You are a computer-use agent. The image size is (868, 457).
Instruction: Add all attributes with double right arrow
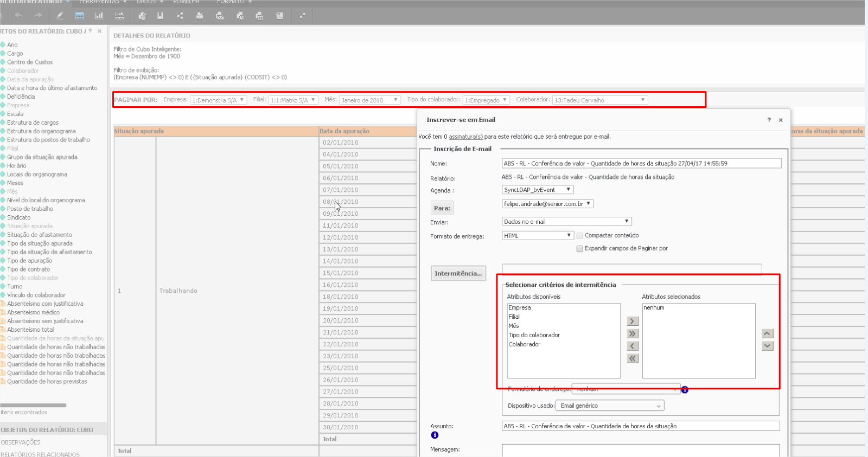(x=632, y=334)
